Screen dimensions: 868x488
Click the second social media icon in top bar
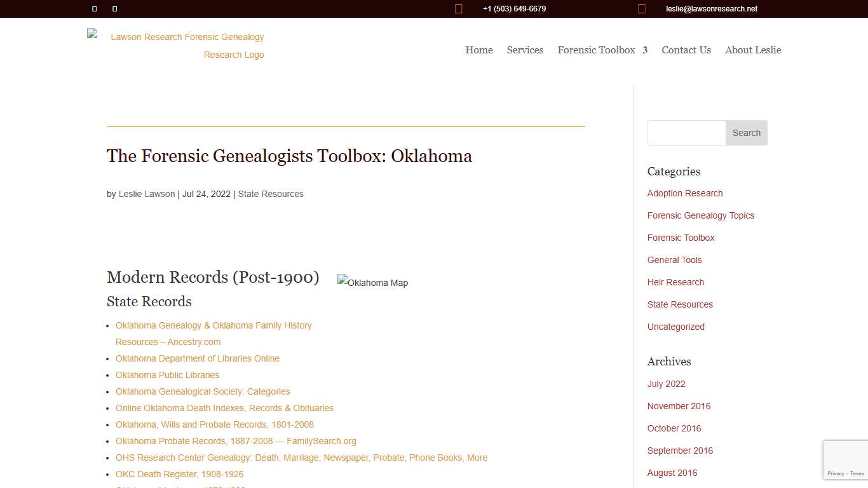click(114, 9)
